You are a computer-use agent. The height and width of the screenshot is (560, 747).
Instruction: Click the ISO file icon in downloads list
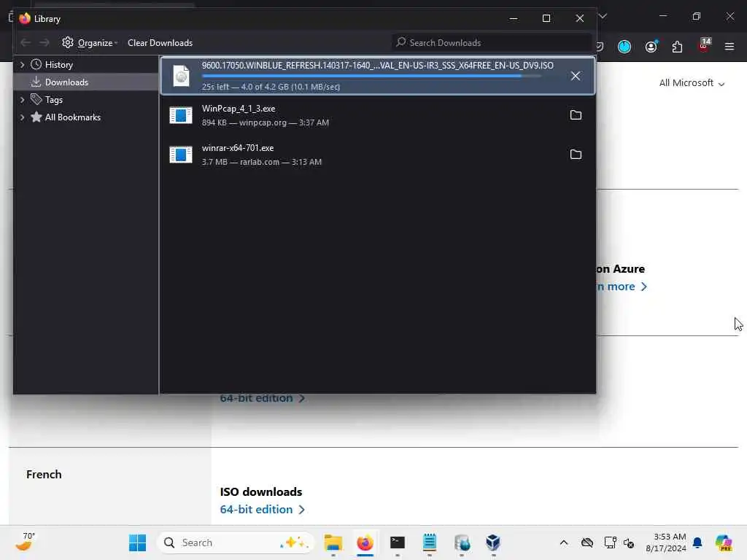181,76
